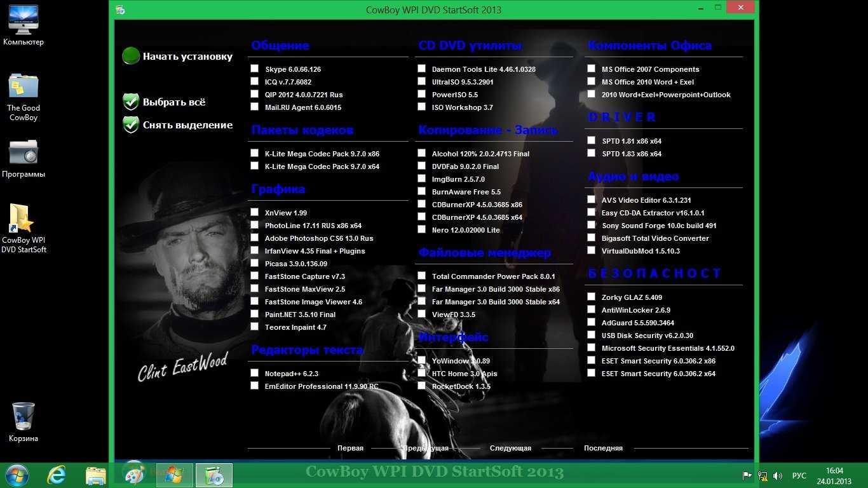The width and height of the screenshot is (868, 488).
Task: Go to the Следующая page
Action: (x=510, y=448)
